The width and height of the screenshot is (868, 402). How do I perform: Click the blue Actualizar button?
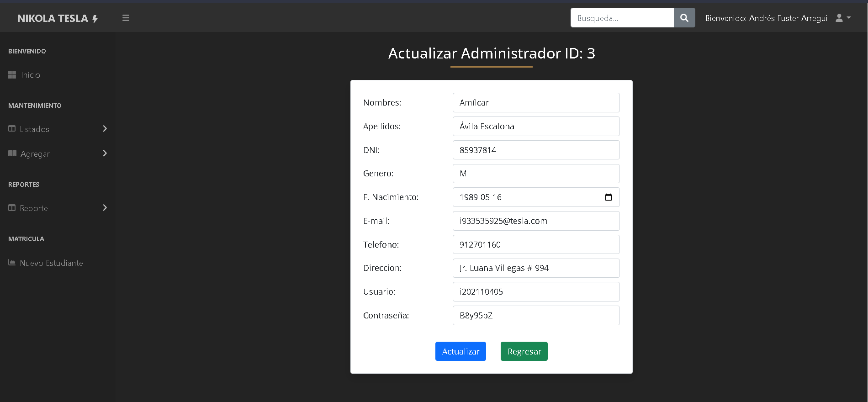point(460,351)
